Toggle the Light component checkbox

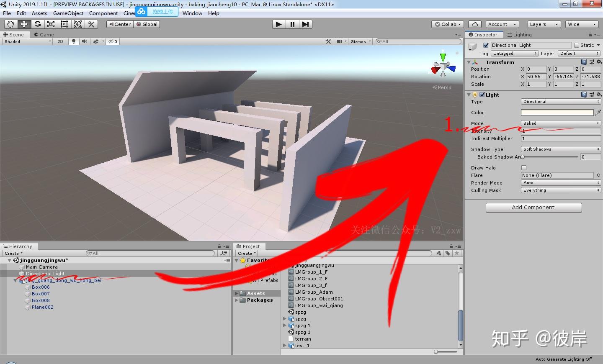pos(482,95)
